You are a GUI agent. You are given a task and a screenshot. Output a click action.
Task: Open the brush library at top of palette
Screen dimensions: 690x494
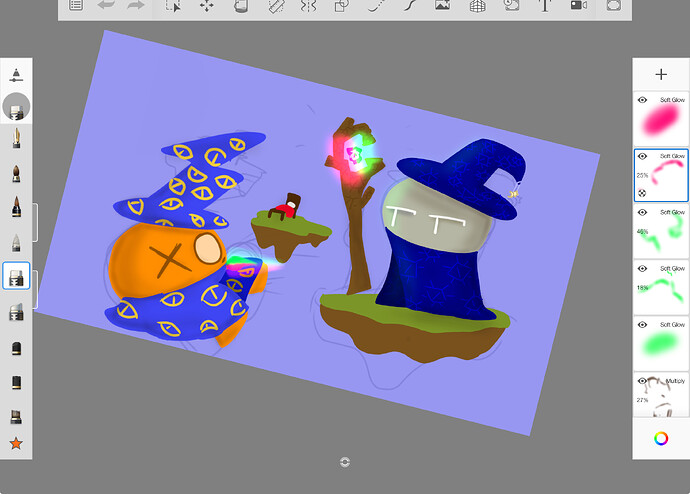[x=16, y=75]
